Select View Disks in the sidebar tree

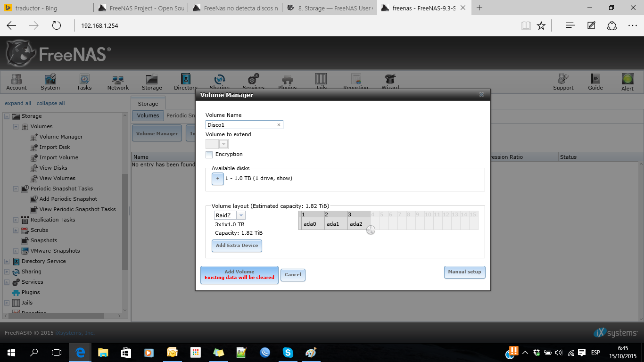click(x=53, y=168)
